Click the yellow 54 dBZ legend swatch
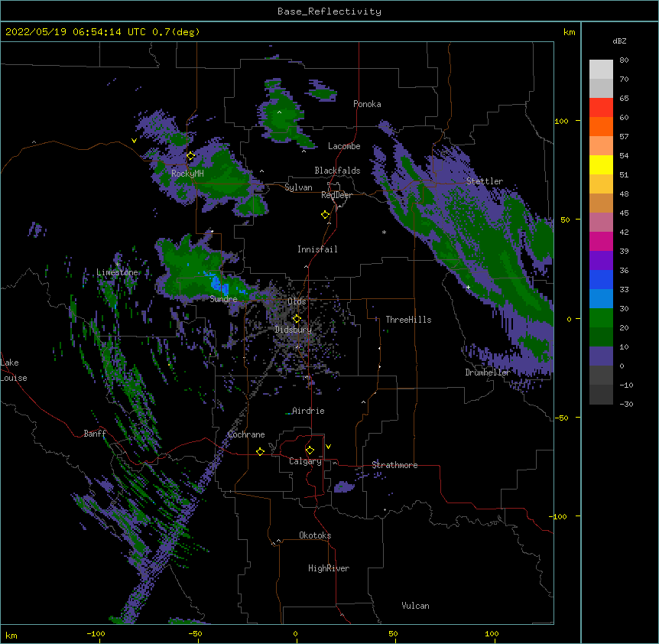This screenshot has height=644, width=659. 601,164
